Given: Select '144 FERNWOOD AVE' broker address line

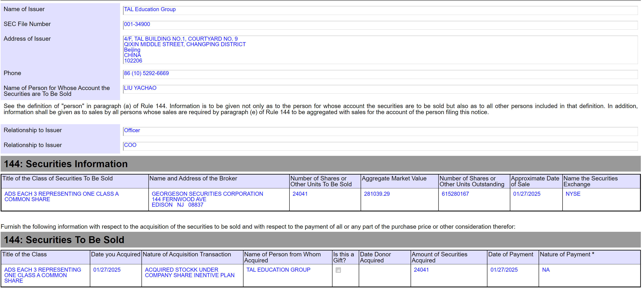Looking at the screenshot, I should coord(179,199).
